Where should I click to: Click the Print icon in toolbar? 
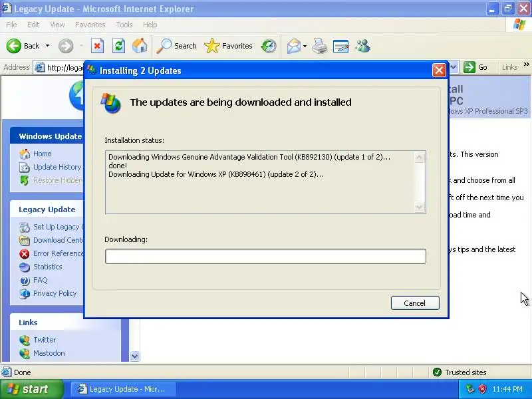click(x=320, y=46)
